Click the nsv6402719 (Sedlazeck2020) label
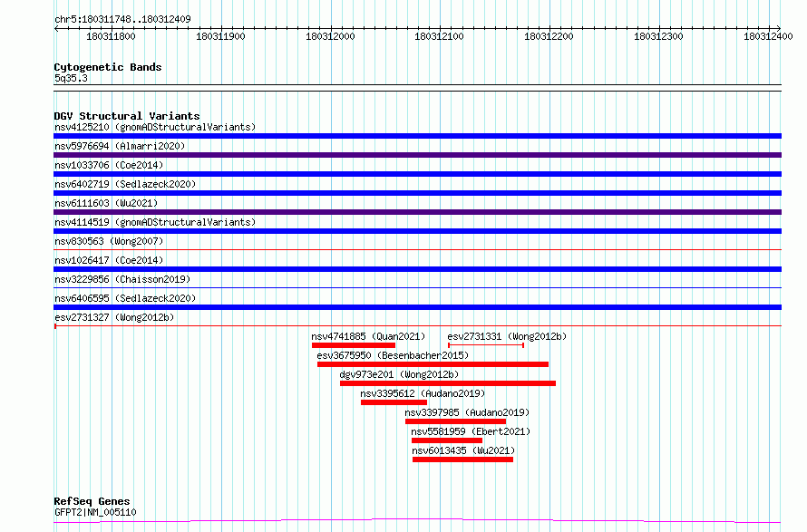This screenshot has height=532, width=807. pos(125,184)
